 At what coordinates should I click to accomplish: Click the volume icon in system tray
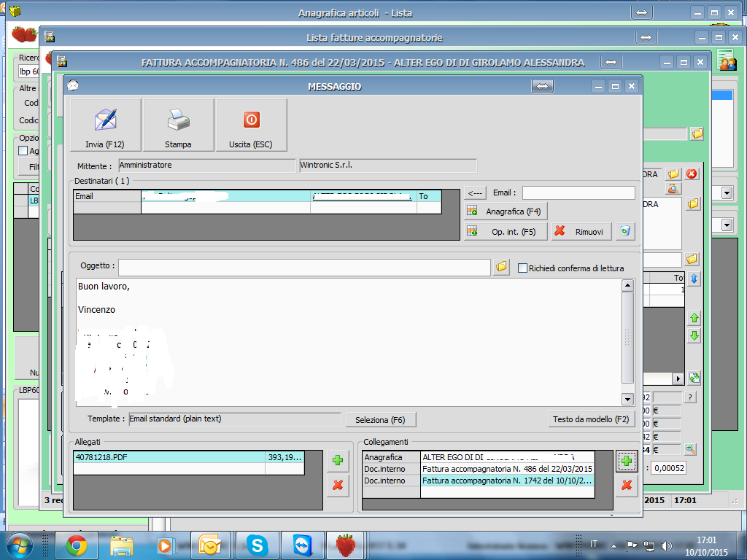click(667, 545)
